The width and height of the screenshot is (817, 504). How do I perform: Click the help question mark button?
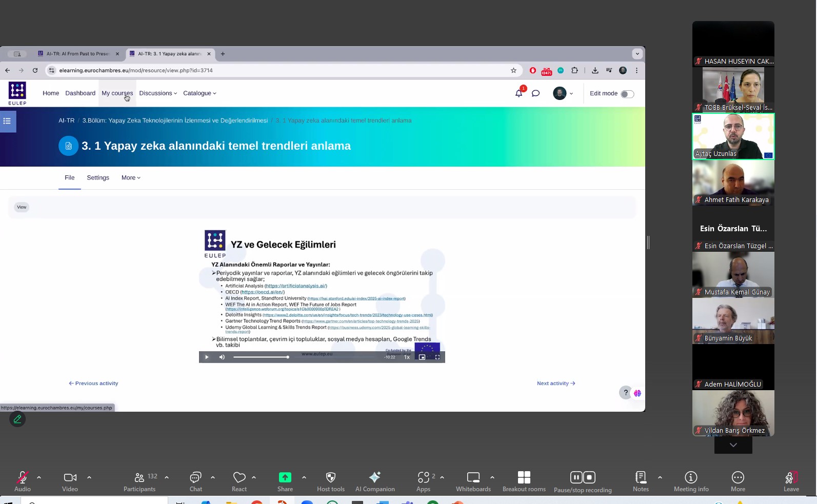click(x=626, y=393)
